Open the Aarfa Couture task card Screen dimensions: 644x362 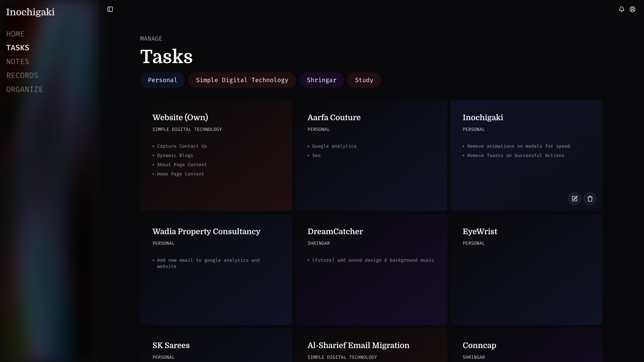tap(334, 117)
